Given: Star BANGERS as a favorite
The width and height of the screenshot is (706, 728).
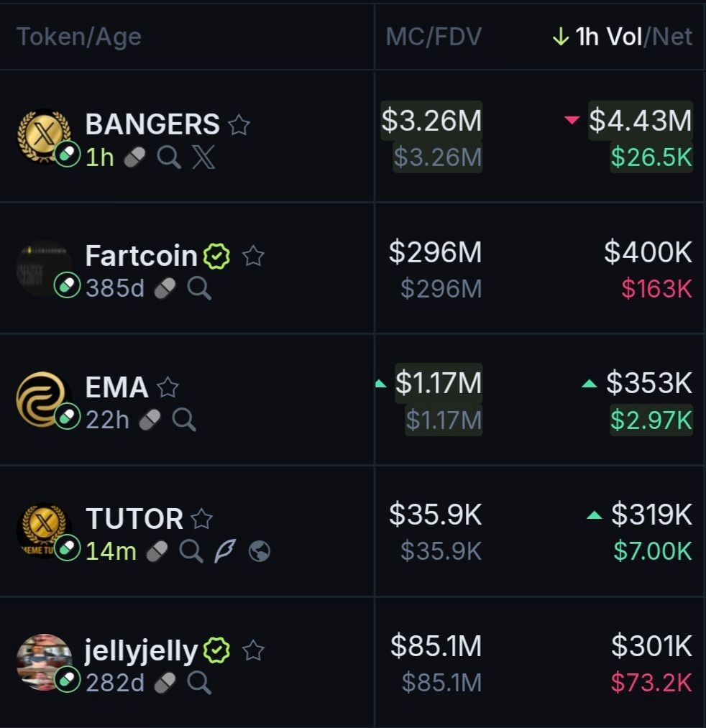Looking at the screenshot, I should [x=239, y=125].
